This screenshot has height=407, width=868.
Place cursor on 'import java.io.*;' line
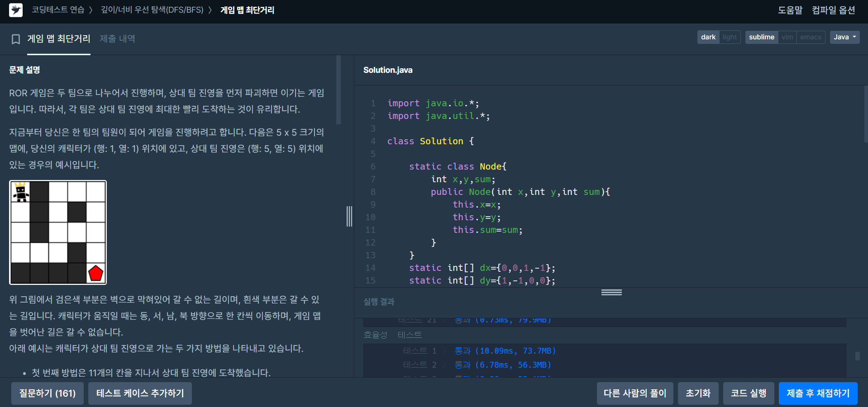tap(433, 103)
